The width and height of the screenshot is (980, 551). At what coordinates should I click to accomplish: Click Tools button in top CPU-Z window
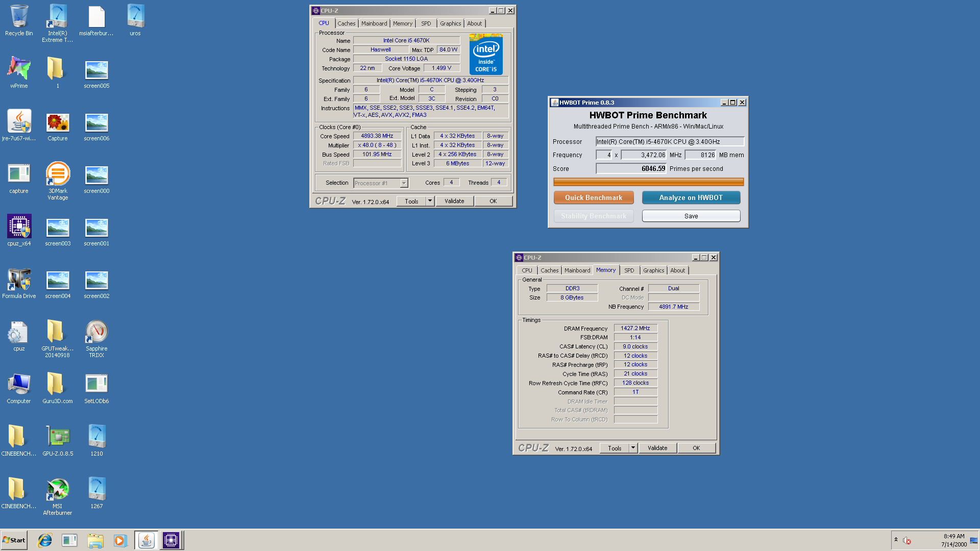(x=411, y=201)
